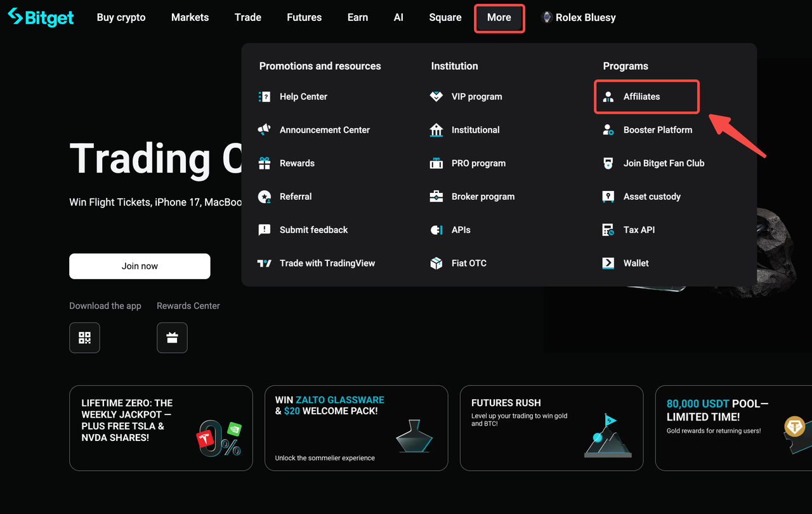
Task: Click the Submit feedback speech bubble icon
Action: 265,230
